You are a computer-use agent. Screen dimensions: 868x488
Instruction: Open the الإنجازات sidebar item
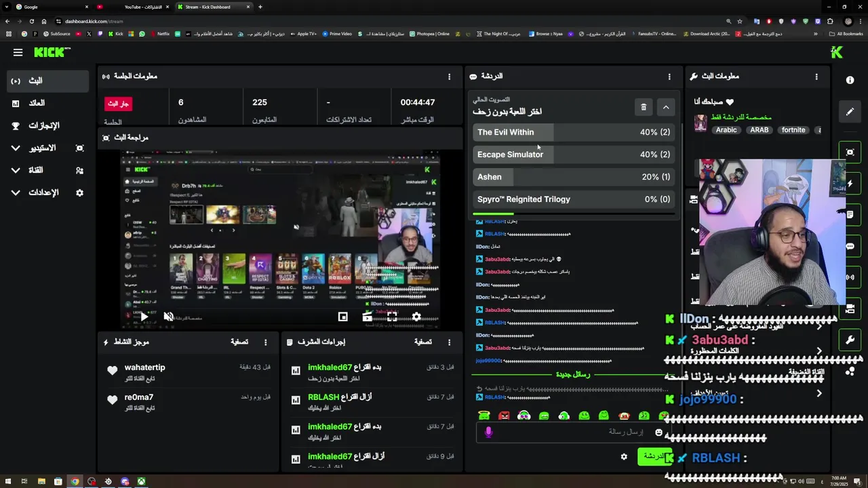point(48,125)
